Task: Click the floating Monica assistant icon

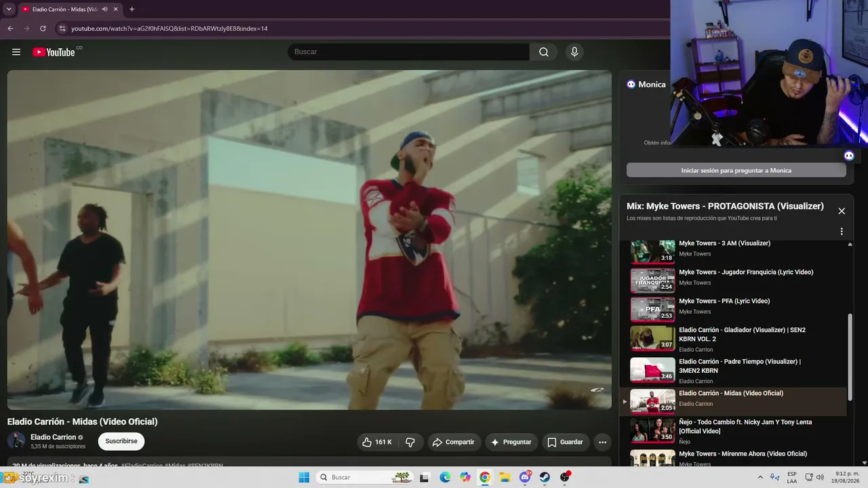Action: pos(849,155)
